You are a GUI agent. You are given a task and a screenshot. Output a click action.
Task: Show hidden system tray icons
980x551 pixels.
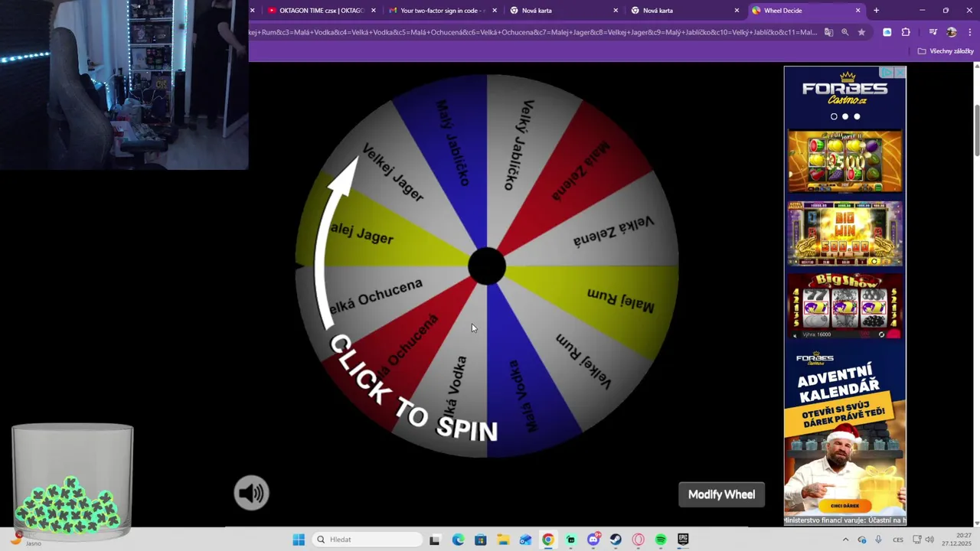pos(845,540)
